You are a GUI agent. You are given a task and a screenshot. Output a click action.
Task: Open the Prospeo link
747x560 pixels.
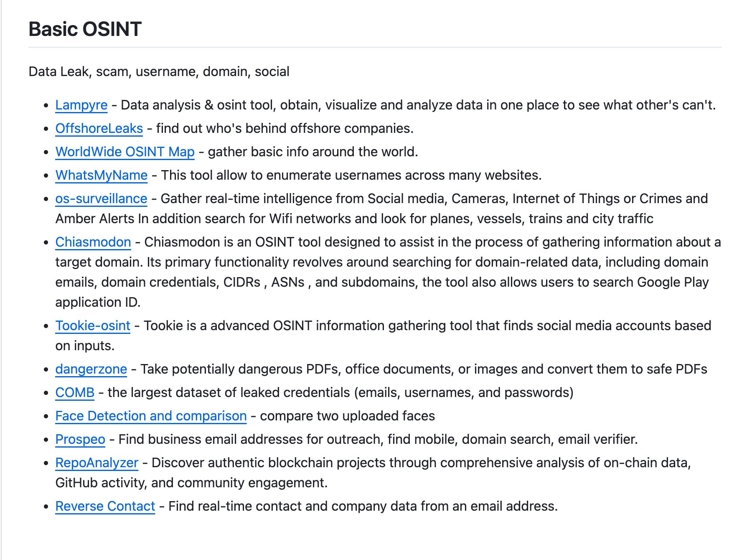(80, 439)
